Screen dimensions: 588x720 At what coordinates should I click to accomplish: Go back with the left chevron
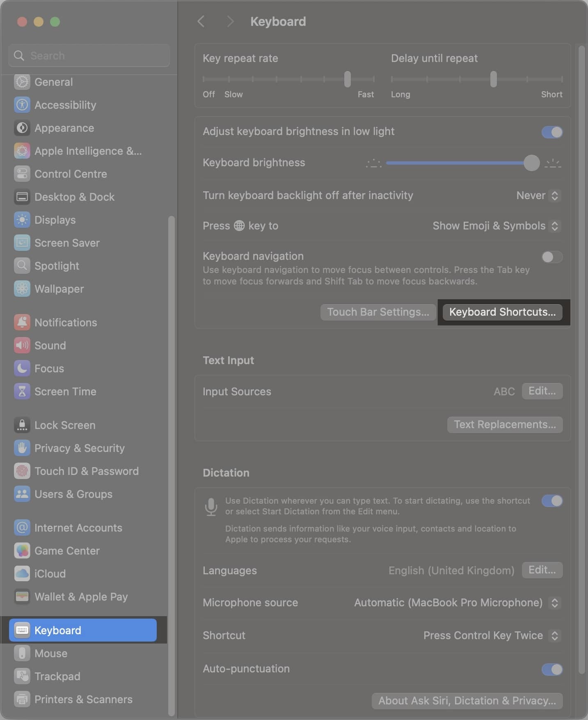point(201,21)
